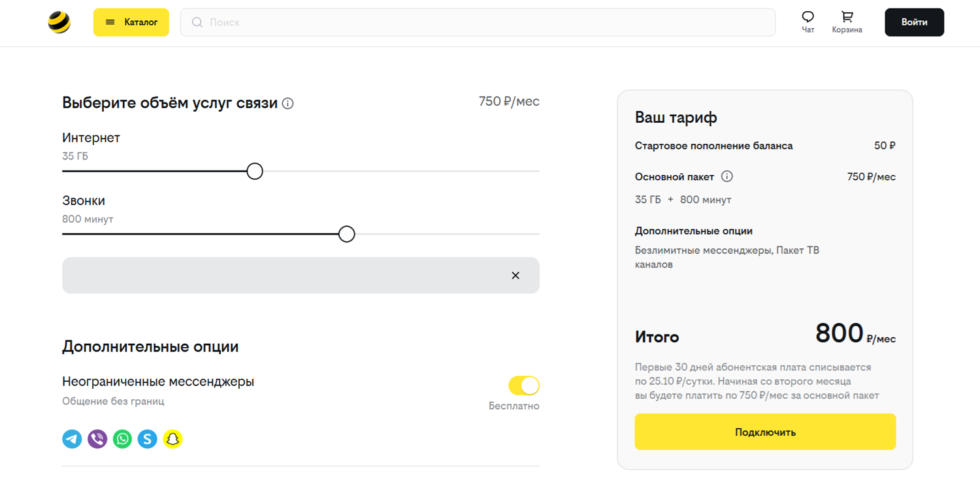Click the Звонки slider handle at 800 минут
Screen dimensions: 980x481
[x=347, y=234]
